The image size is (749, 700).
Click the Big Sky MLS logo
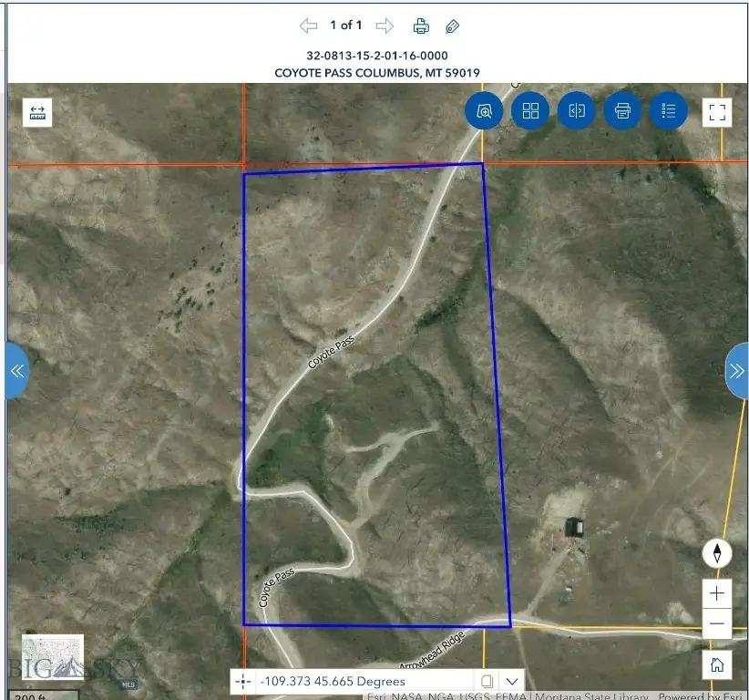[71, 663]
